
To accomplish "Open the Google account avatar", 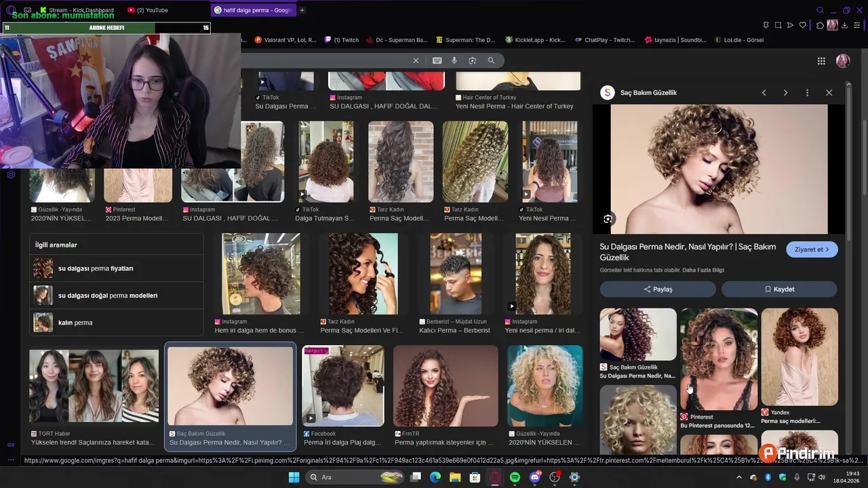I will [843, 61].
